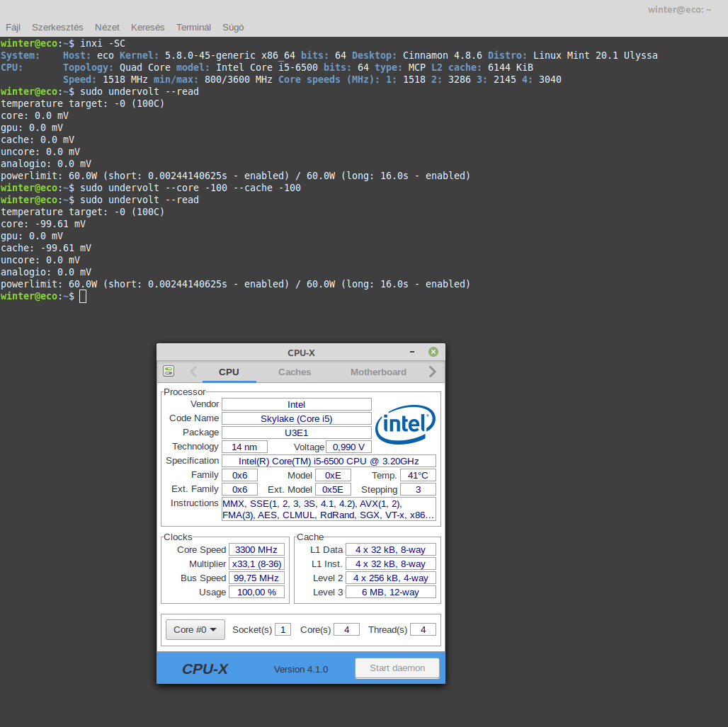Screen dimensions: 728x727
Task: Click the L1 Data cache value
Action: point(390,549)
